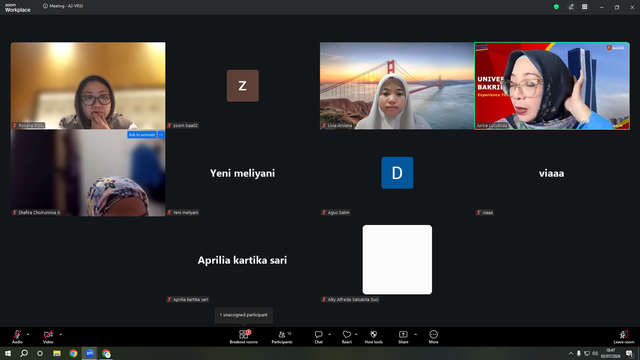The image size is (640, 360).
Task: Open the Chat panel
Action: pos(318,337)
